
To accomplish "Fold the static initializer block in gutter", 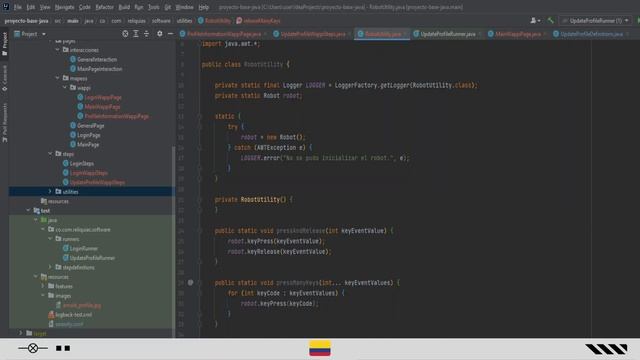I will click(x=199, y=116).
